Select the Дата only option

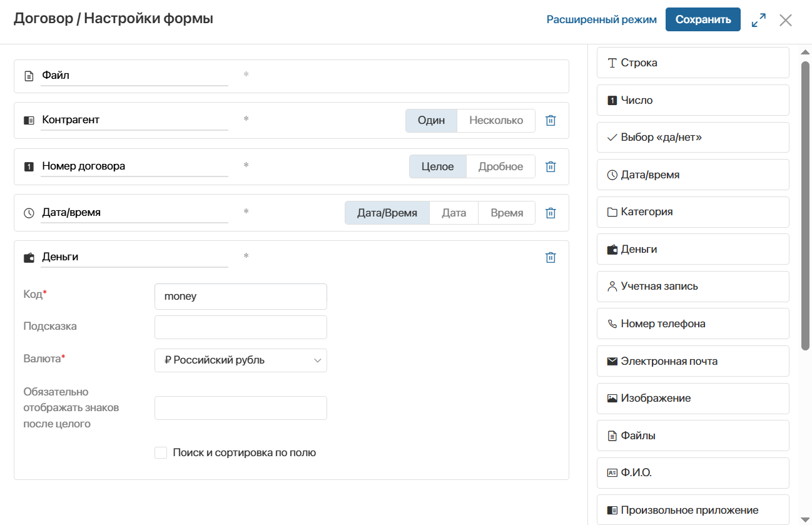[454, 213]
